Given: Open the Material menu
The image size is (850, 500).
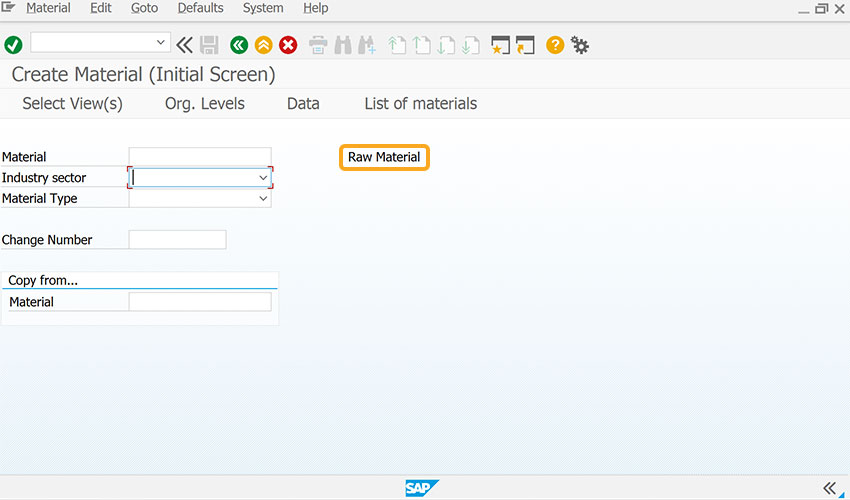Looking at the screenshot, I should (48, 8).
